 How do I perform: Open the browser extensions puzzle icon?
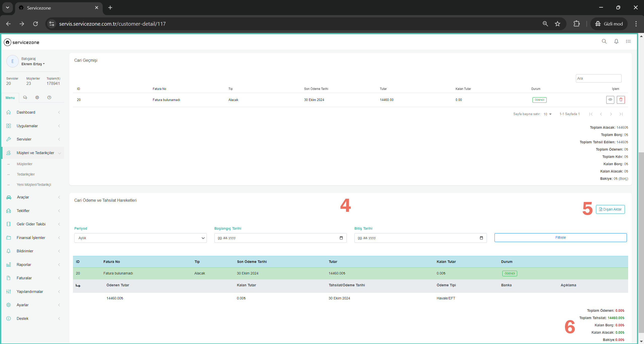(x=576, y=24)
